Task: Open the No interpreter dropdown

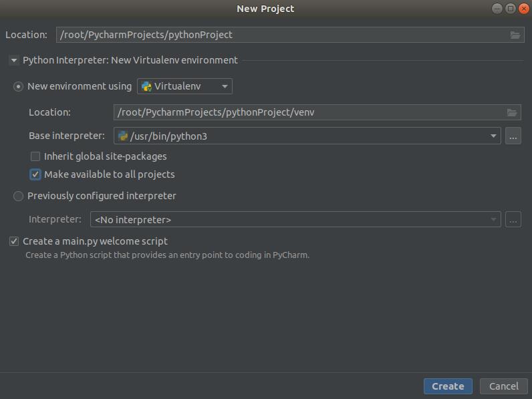Action: click(x=494, y=219)
